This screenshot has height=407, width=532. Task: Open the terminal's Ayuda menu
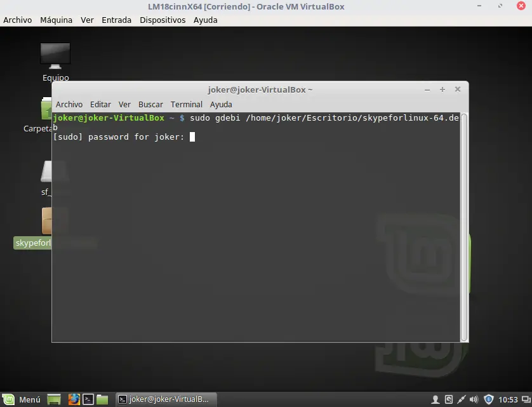pyautogui.click(x=221, y=105)
